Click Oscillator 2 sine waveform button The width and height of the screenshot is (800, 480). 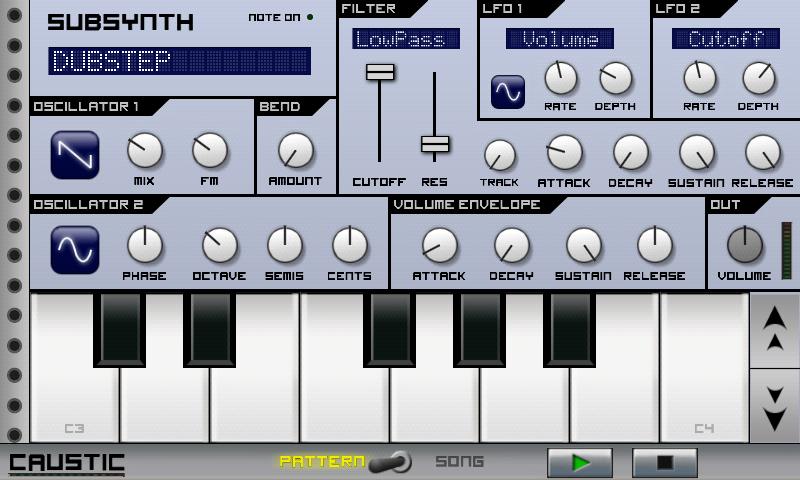click(75, 250)
